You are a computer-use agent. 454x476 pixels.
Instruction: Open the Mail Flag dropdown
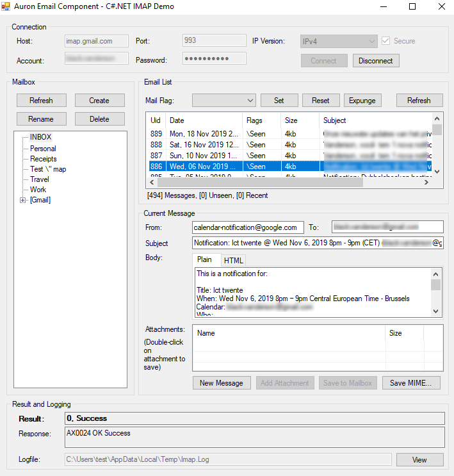pos(224,100)
